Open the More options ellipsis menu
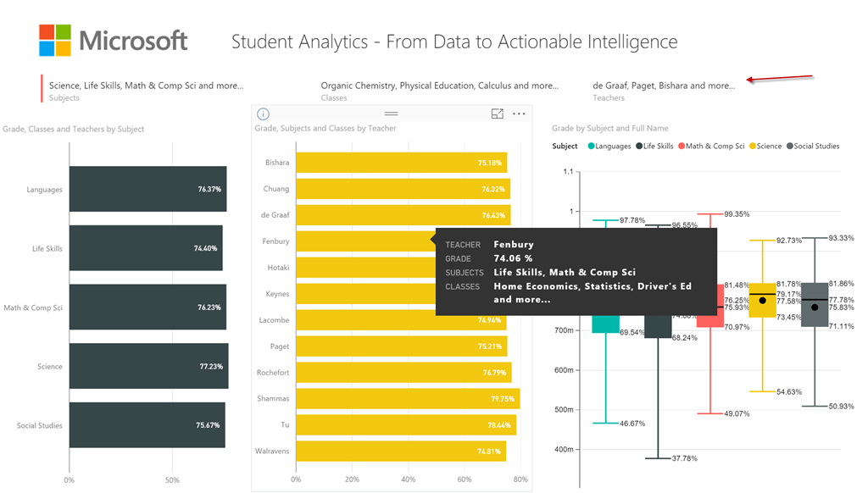 [x=520, y=114]
